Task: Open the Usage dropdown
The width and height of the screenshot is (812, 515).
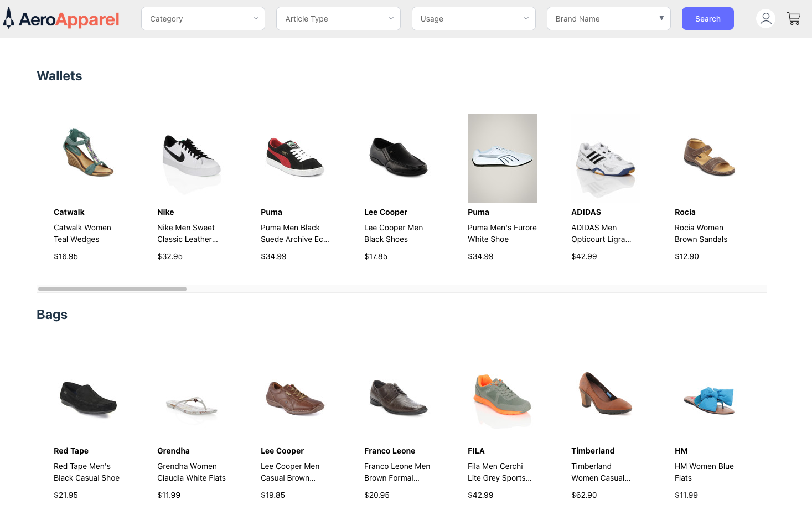Action: (x=473, y=18)
